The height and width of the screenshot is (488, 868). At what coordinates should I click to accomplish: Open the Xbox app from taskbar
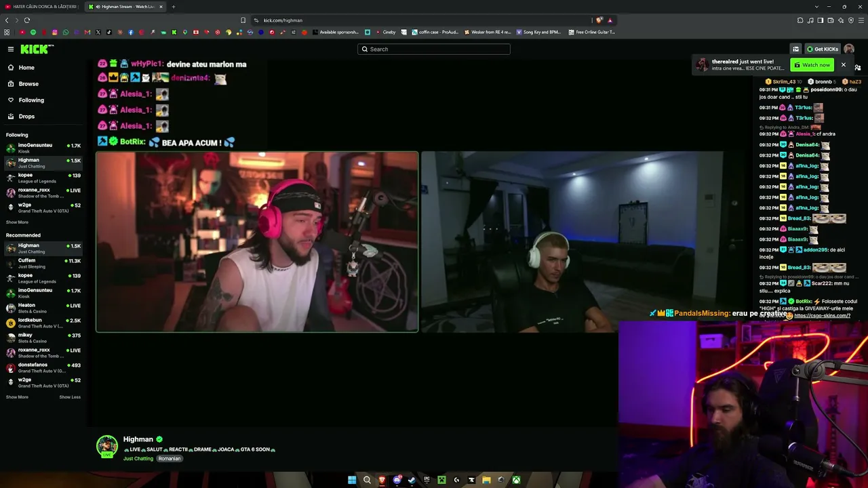pos(516,480)
